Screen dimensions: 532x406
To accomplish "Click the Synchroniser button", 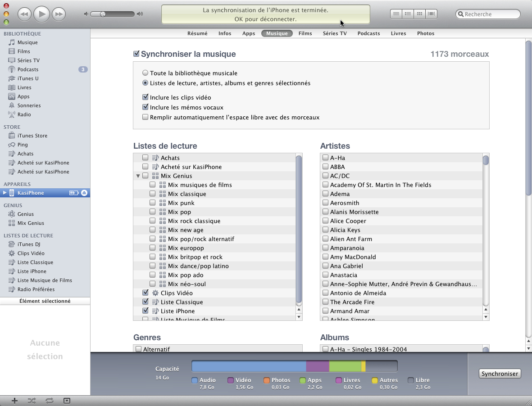I will point(500,374).
